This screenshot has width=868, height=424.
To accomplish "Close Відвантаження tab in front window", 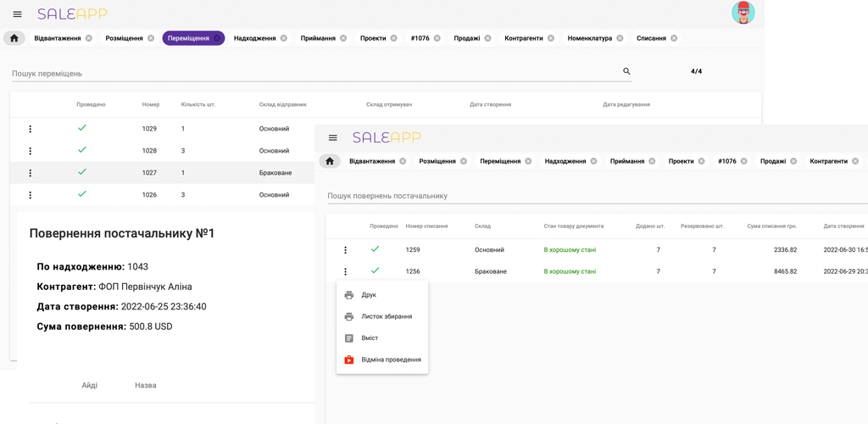I will pos(403,161).
